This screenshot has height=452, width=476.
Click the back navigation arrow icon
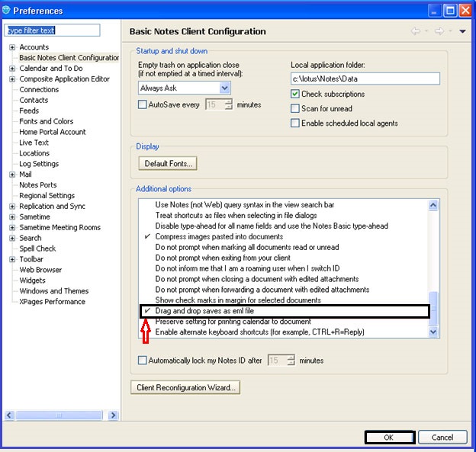[x=416, y=31]
